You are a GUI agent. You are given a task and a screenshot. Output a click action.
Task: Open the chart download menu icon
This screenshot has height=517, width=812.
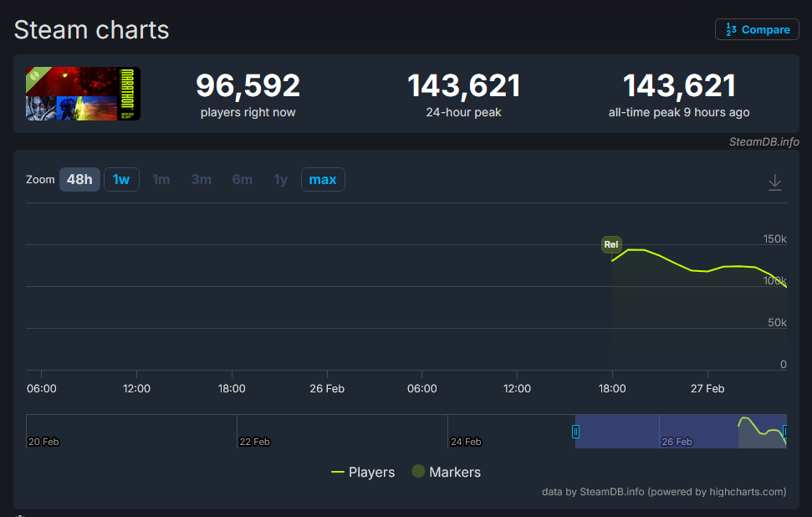(774, 182)
